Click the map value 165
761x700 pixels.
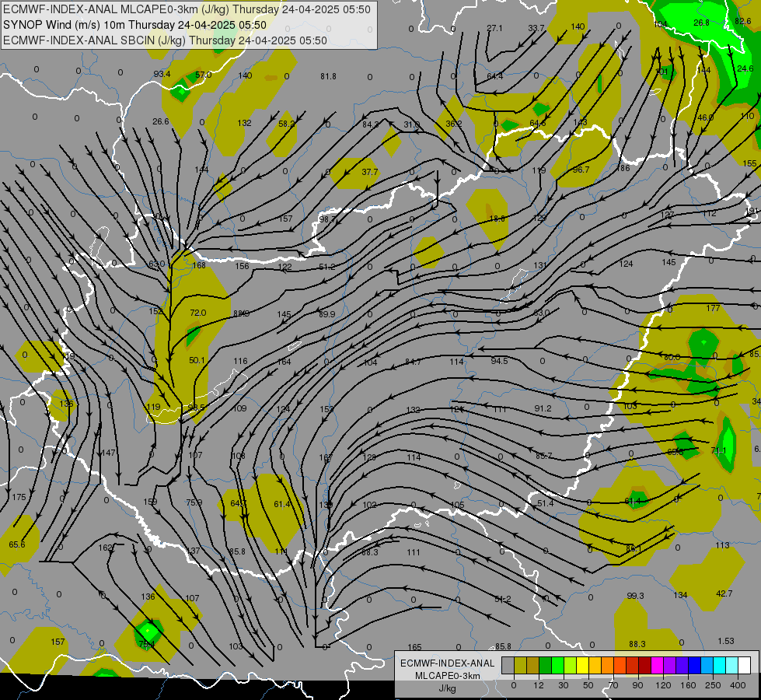coord(414,647)
